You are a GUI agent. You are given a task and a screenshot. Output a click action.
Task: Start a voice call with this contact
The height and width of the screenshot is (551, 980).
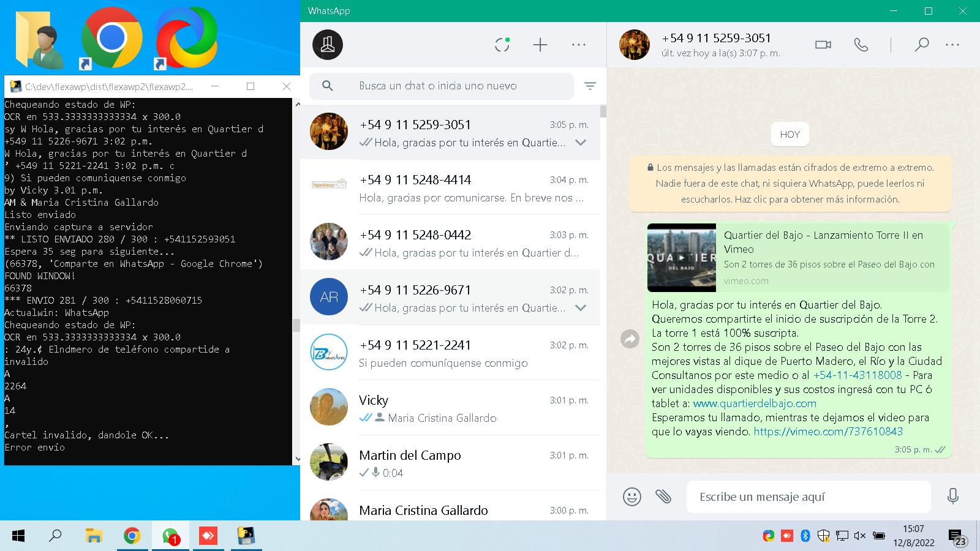[x=861, y=45]
